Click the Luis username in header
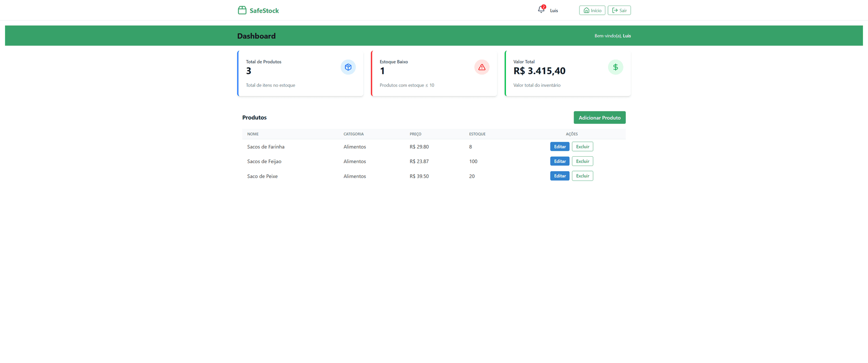The image size is (868, 363). (554, 10)
